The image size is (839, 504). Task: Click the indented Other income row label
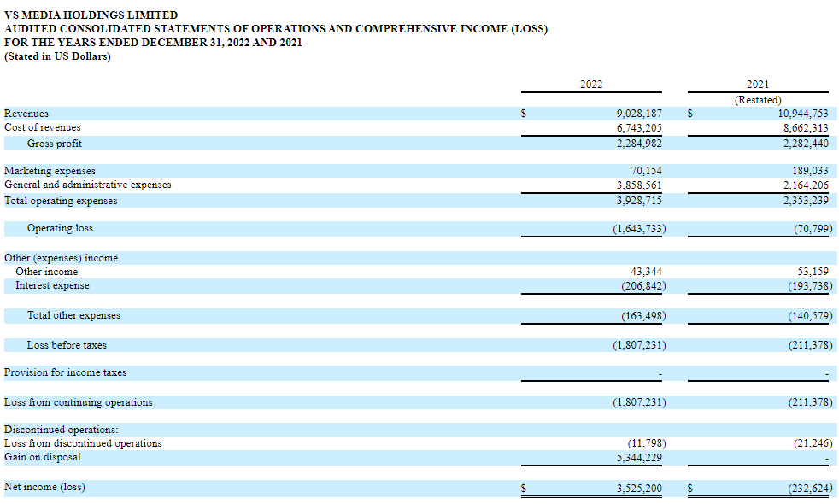46,272
